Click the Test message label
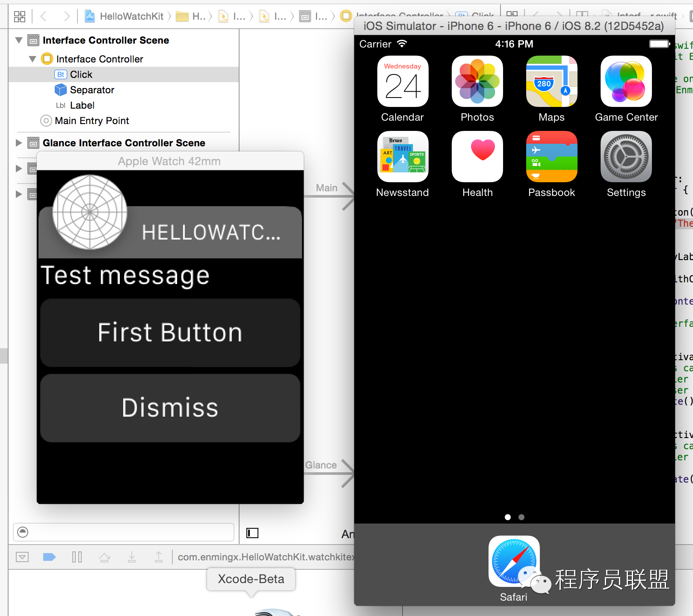 pos(125,275)
